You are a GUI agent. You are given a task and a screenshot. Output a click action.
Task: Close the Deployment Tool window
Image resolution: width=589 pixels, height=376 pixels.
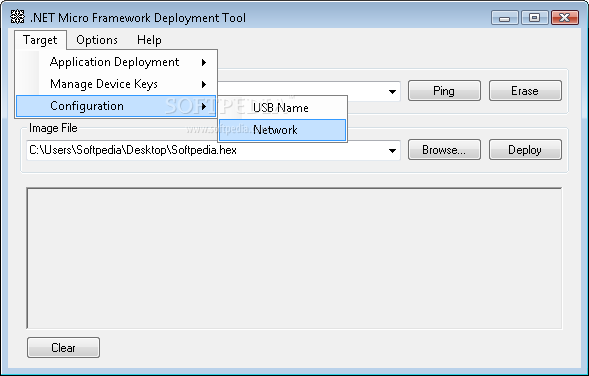coord(565,18)
